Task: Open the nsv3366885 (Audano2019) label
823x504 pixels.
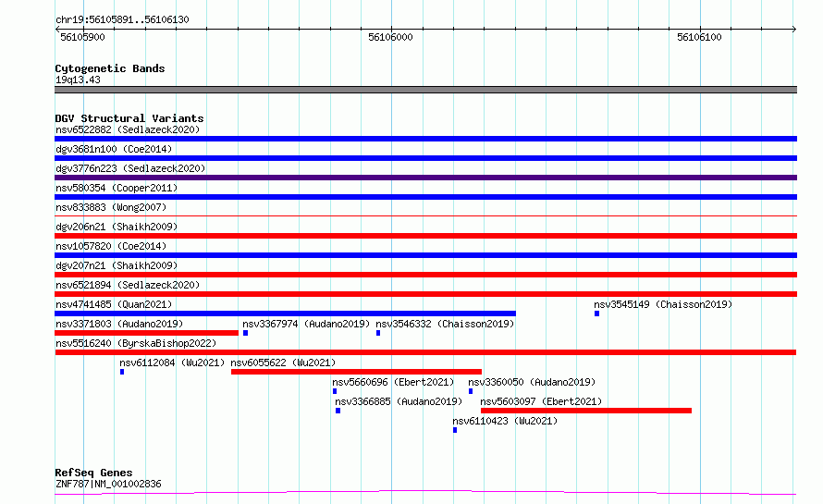Action: (x=399, y=401)
